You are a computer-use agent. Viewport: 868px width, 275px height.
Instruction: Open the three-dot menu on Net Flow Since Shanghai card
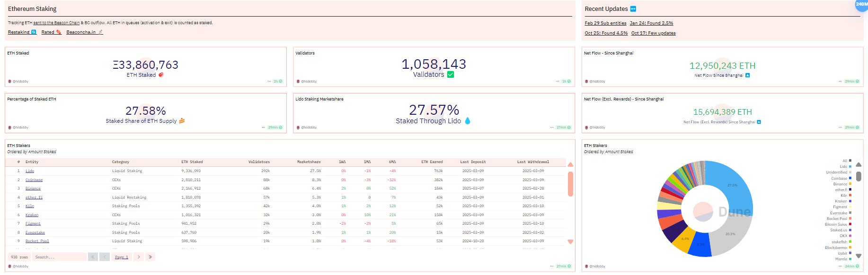coord(841,82)
